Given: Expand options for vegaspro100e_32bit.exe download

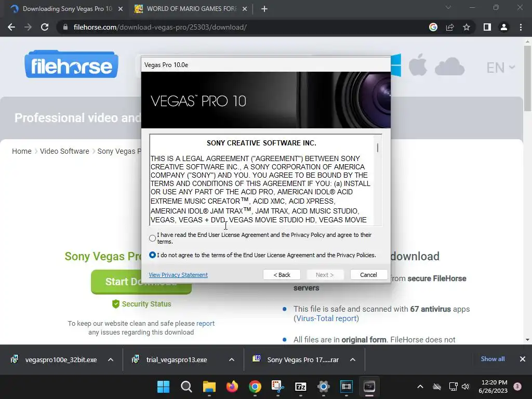Looking at the screenshot, I should pos(111,360).
